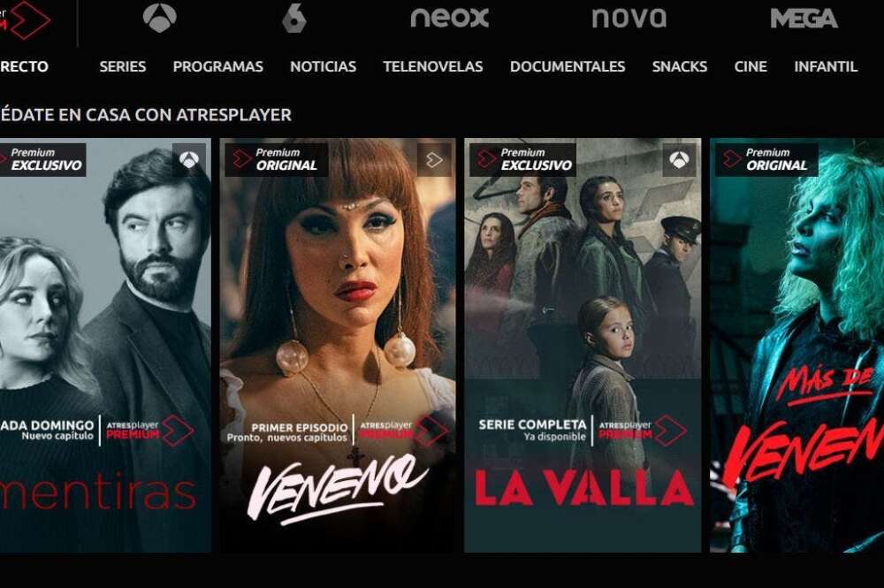The height and width of the screenshot is (588, 884).
Task: Open the Veneno series poster
Action: [x=338, y=345]
